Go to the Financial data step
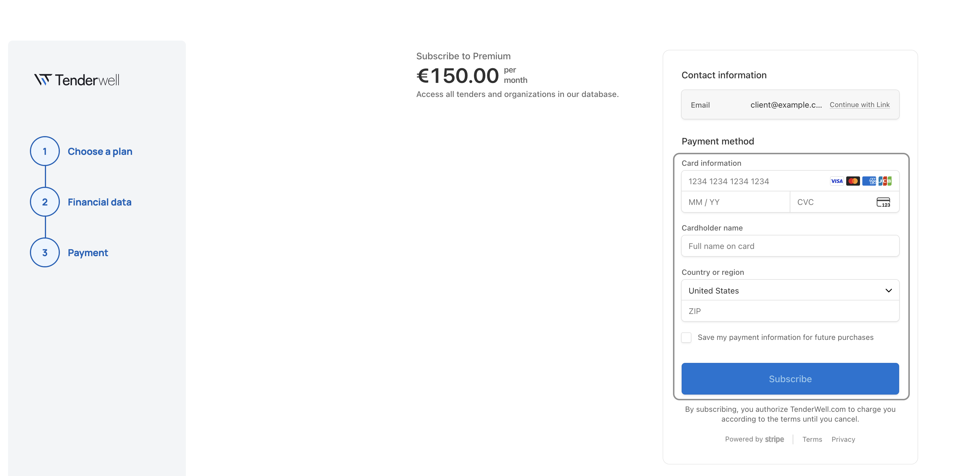Screen dimensions: 980x476 [x=100, y=202]
